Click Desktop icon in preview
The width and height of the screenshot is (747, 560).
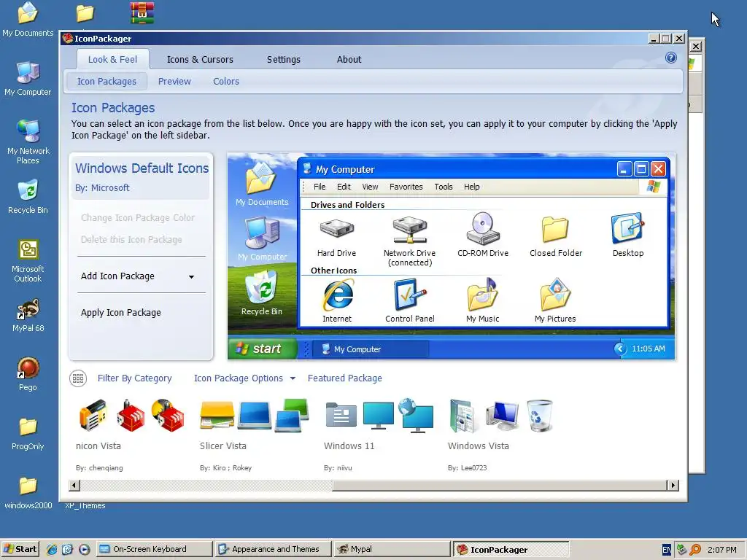(628, 228)
